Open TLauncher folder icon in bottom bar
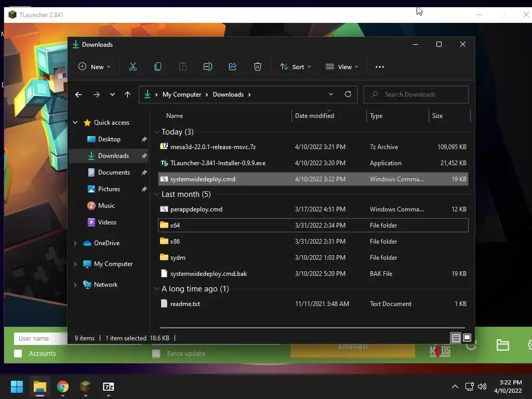Image resolution: width=532 pixels, height=399 pixels. tap(502, 345)
